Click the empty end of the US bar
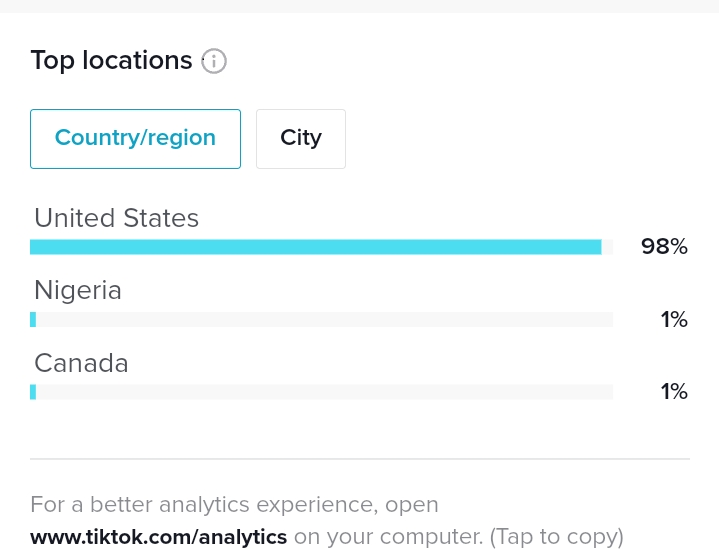 tap(607, 247)
